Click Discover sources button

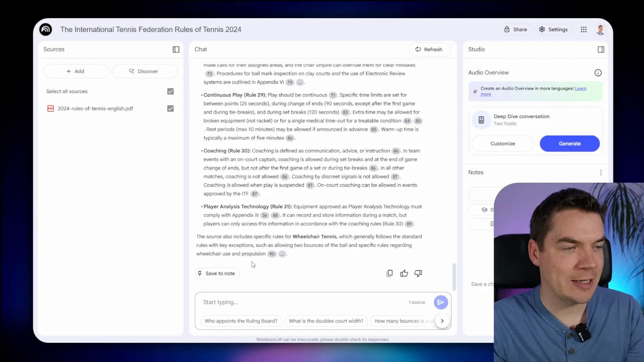click(144, 71)
